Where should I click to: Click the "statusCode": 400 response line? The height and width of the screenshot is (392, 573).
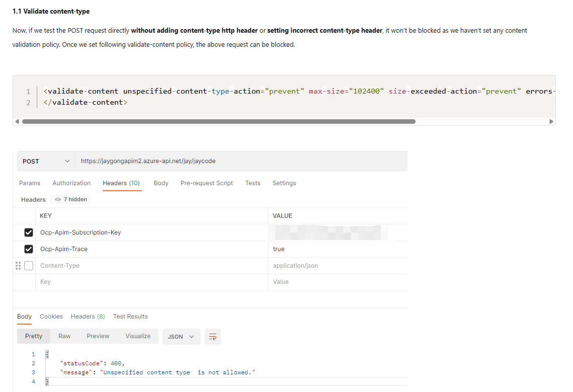[92, 363]
